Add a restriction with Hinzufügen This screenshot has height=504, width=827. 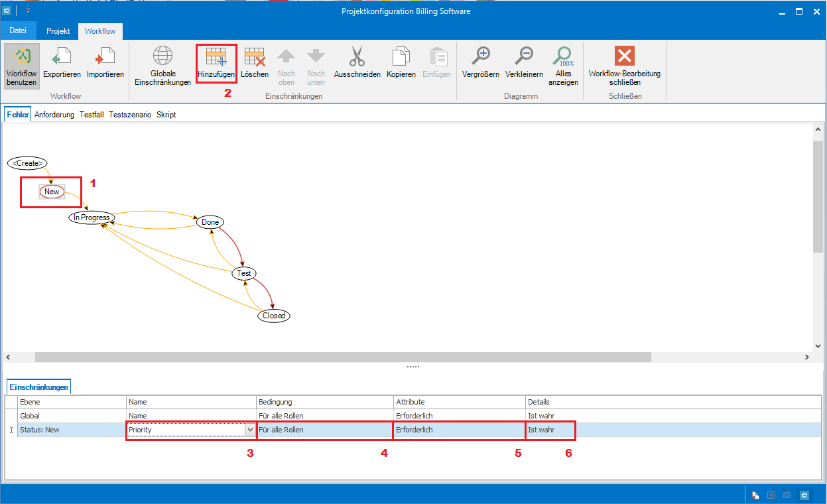pos(216,58)
